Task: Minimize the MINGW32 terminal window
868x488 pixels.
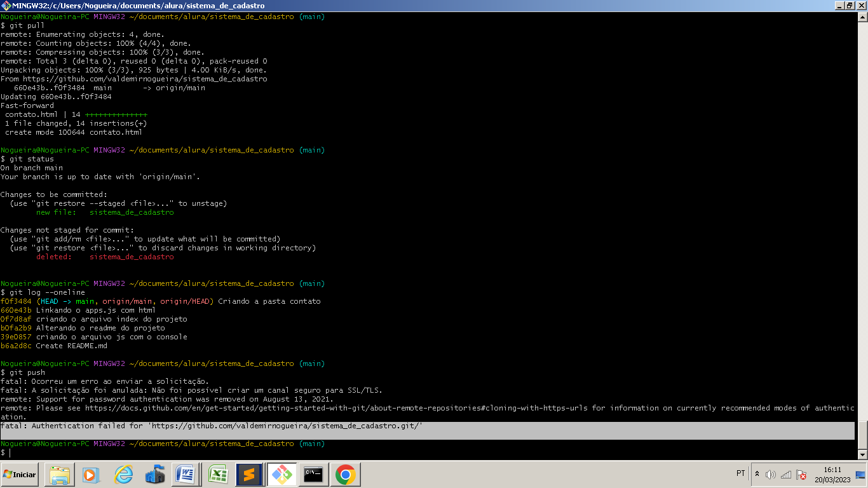Action: [x=839, y=5]
